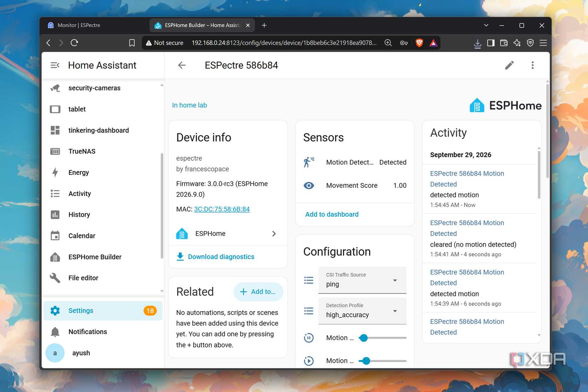Click the Movement Score eye icon
The image size is (588, 392).
[x=309, y=185]
